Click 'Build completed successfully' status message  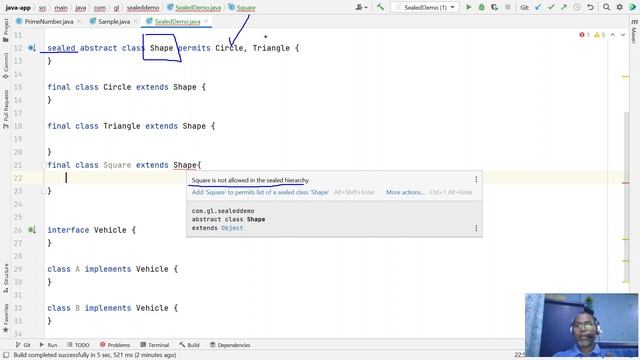[95, 355]
